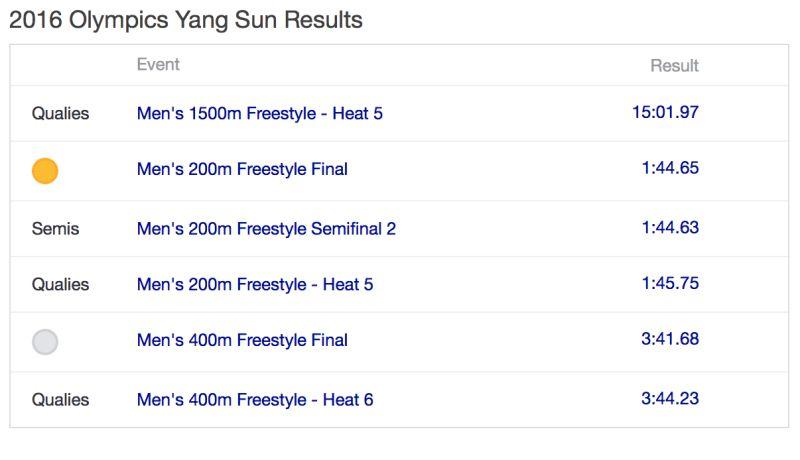Click the 3:41.68 final result
The width and height of the screenshot is (800, 460).
[x=670, y=339]
